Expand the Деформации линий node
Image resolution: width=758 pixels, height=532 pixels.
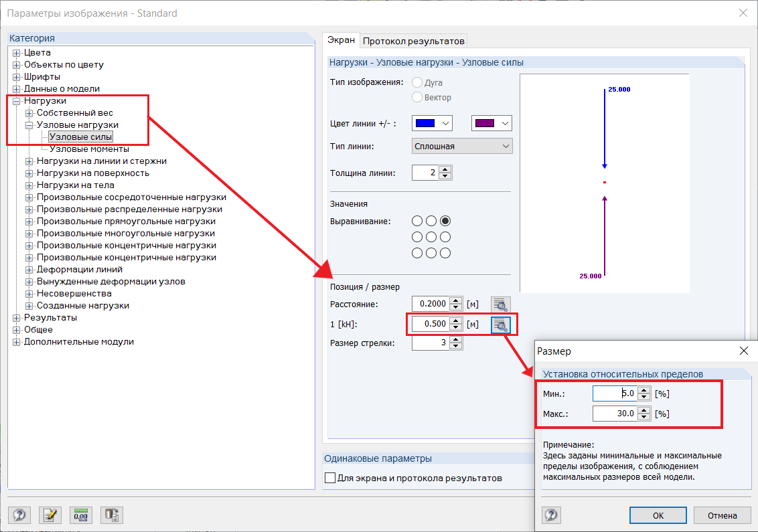(x=29, y=270)
